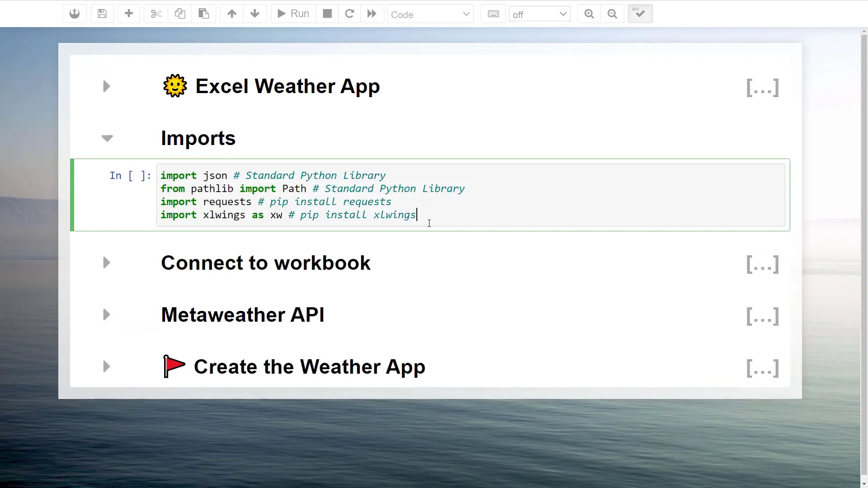Interrupt the kernel
Viewport: 868px width, 488px height.
327,14
